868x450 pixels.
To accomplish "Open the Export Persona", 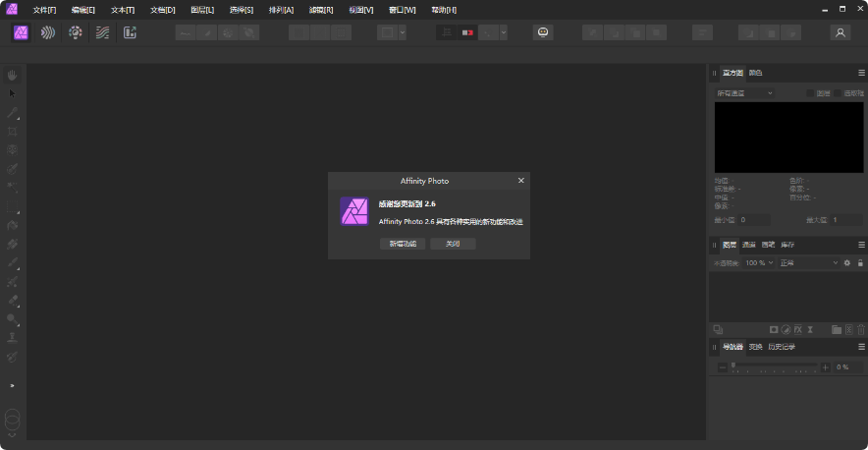I will [130, 32].
